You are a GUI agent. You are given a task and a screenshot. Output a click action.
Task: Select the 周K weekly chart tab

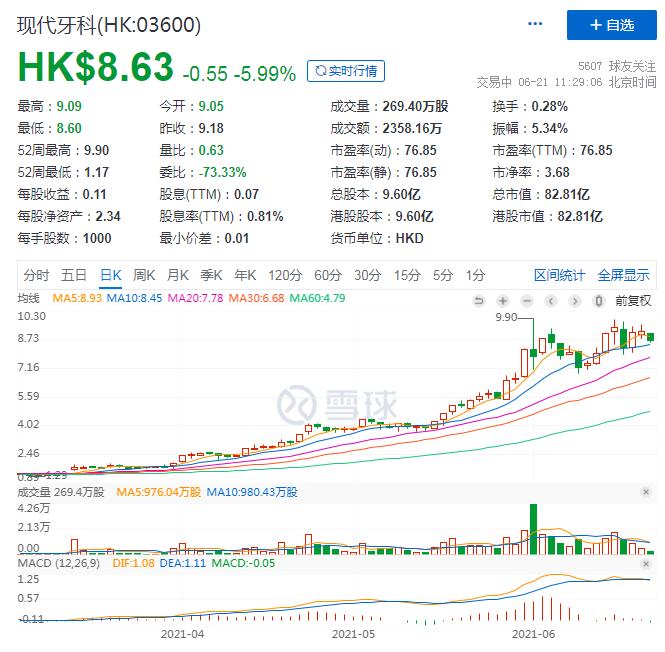pos(144,275)
